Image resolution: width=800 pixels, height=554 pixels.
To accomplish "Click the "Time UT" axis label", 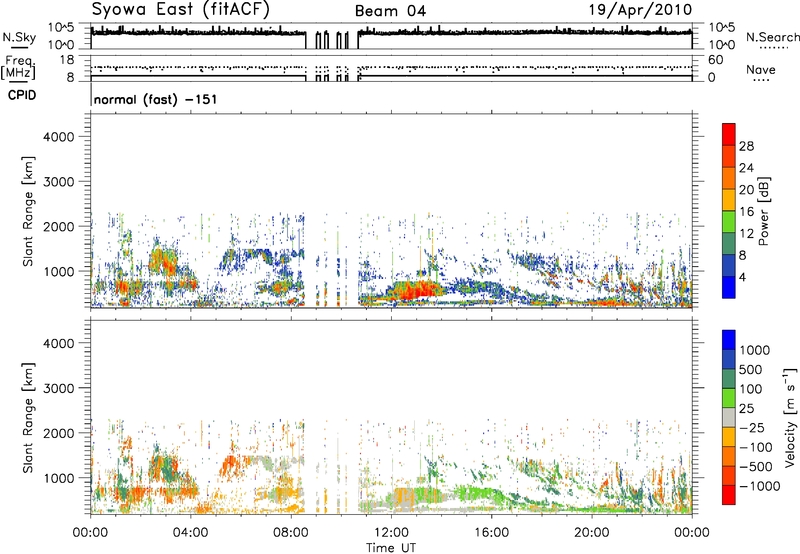I will 391,548.
